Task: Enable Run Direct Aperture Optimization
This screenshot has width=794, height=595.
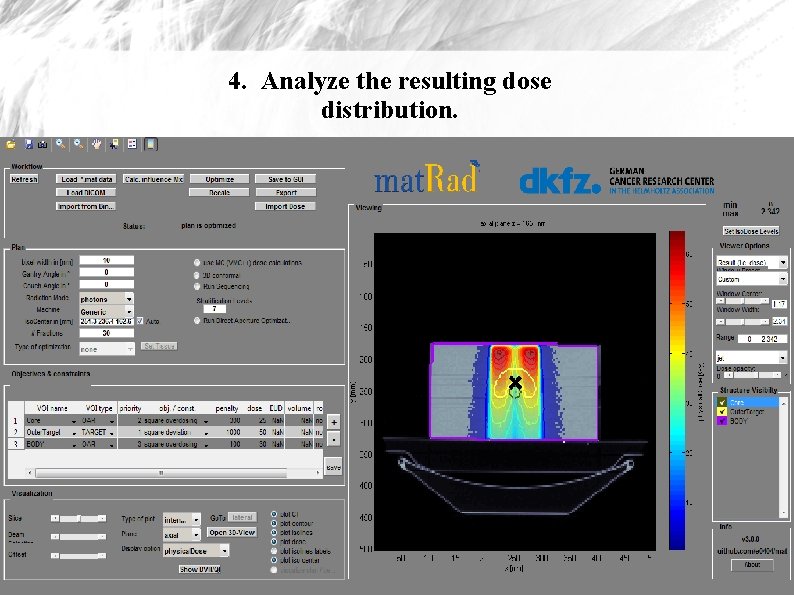Action: (x=197, y=321)
